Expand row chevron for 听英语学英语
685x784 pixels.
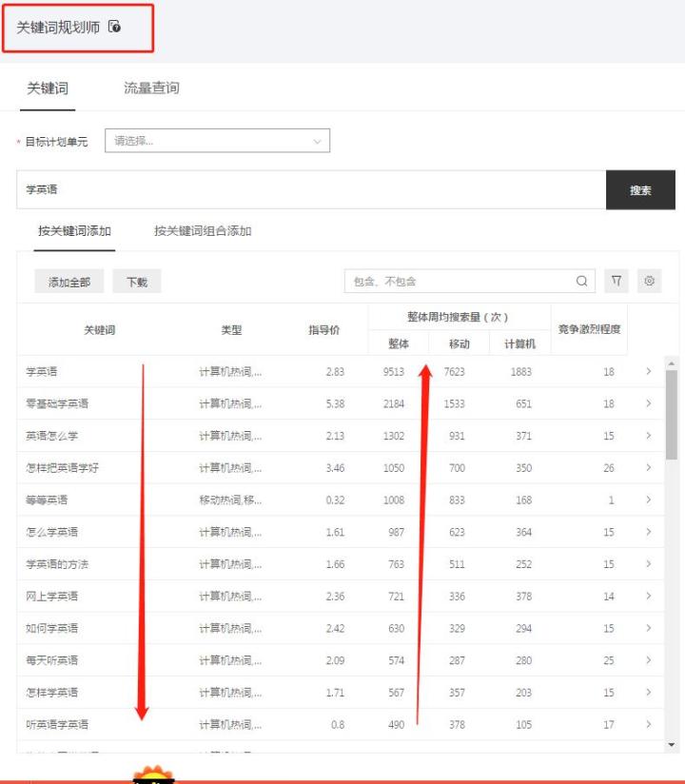[649, 724]
